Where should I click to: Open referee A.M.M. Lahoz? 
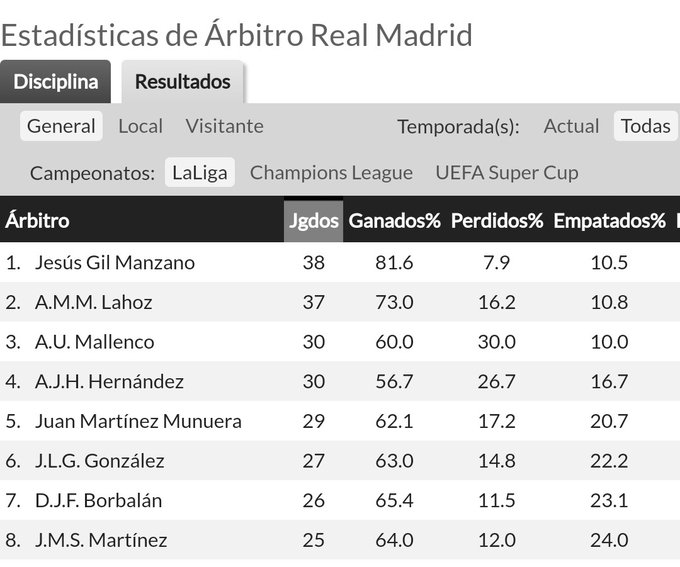pos(94,302)
